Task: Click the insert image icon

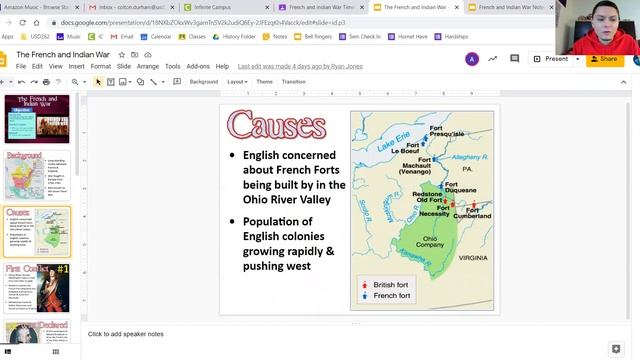Action: pyautogui.click(x=122, y=82)
